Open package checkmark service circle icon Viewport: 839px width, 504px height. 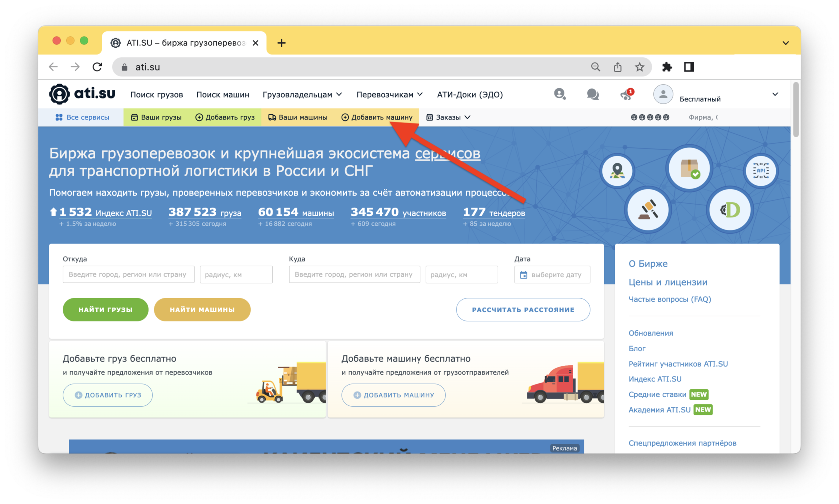pyautogui.click(x=689, y=169)
